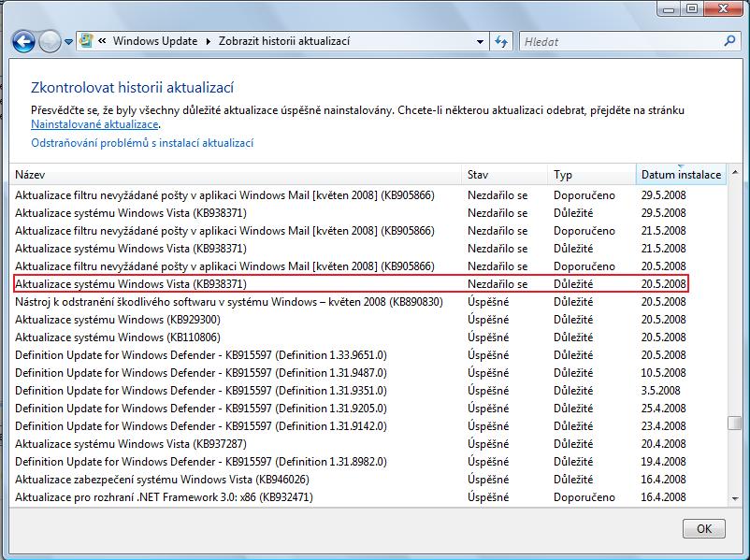Viewport: 750px width, 560px height.
Task: Click the Control Panel icon in the address bar
Action: point(87,42)
